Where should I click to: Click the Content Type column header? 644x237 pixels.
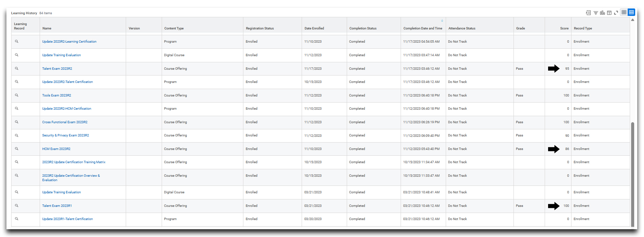(x=174, y=28)
